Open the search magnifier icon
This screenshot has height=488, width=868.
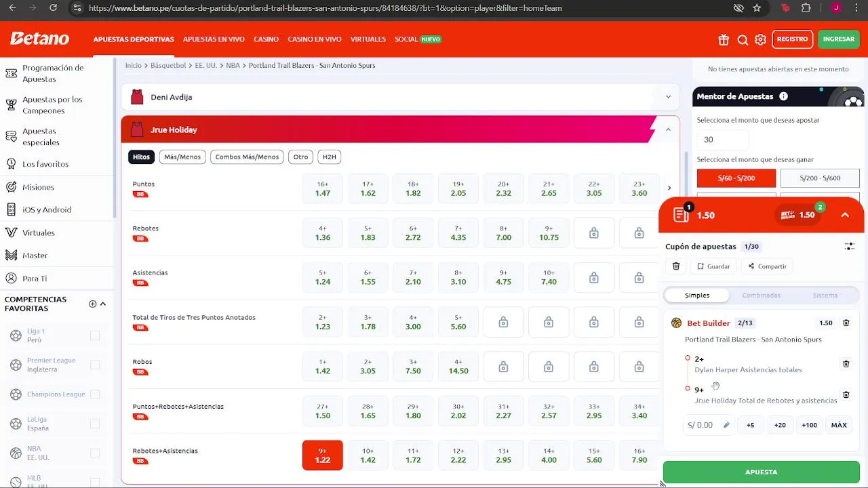coord(743,39)
